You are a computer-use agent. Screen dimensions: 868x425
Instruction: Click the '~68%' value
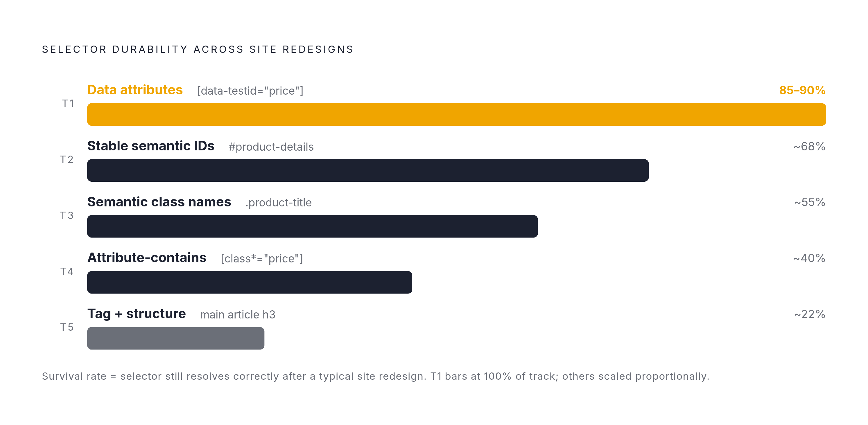[x=809, y=147]
